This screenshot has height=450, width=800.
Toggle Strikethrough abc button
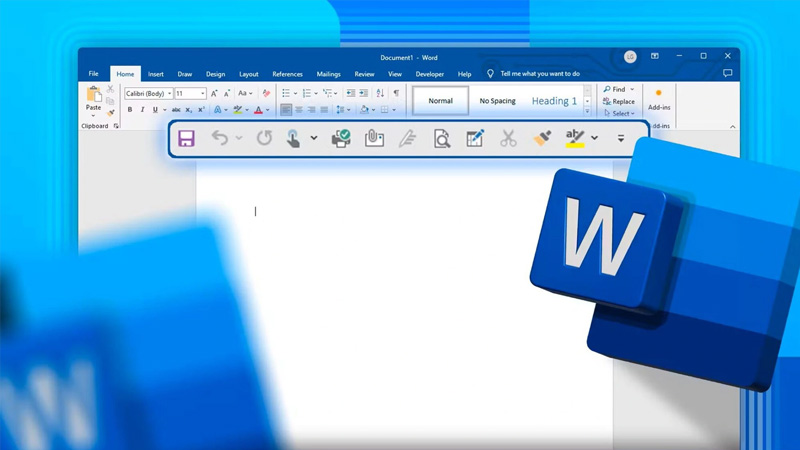point(176,110)
